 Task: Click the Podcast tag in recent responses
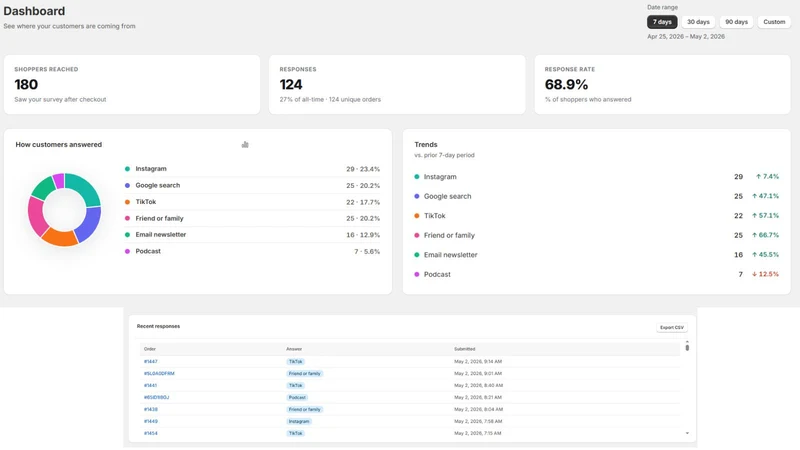297,397
